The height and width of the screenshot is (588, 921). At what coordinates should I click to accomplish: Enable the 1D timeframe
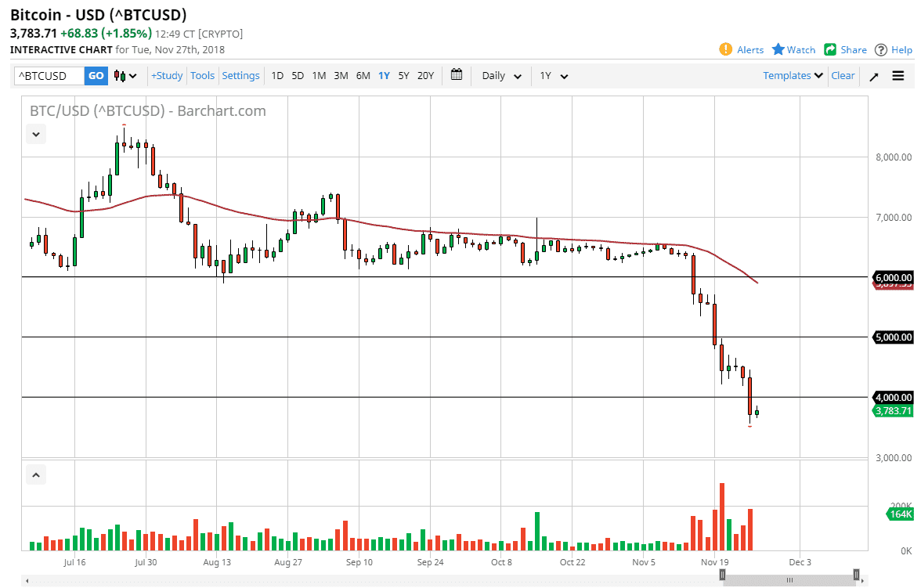(x=277, y=75)
